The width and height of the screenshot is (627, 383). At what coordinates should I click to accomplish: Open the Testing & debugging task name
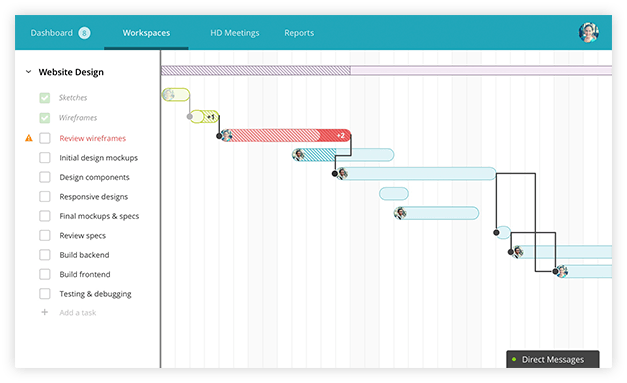[95, 294]
